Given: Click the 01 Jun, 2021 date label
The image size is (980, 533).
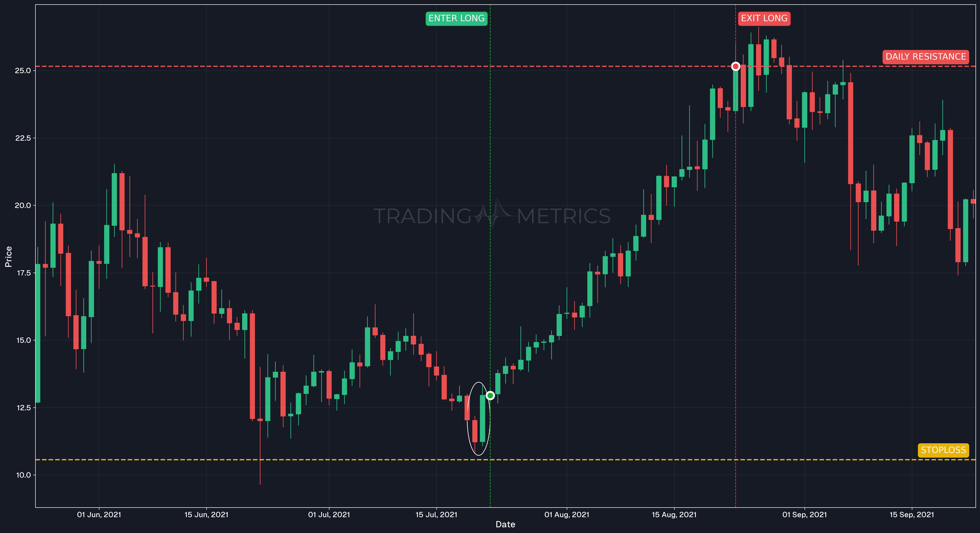Looking at the screenshot, I should coord(99,515).
